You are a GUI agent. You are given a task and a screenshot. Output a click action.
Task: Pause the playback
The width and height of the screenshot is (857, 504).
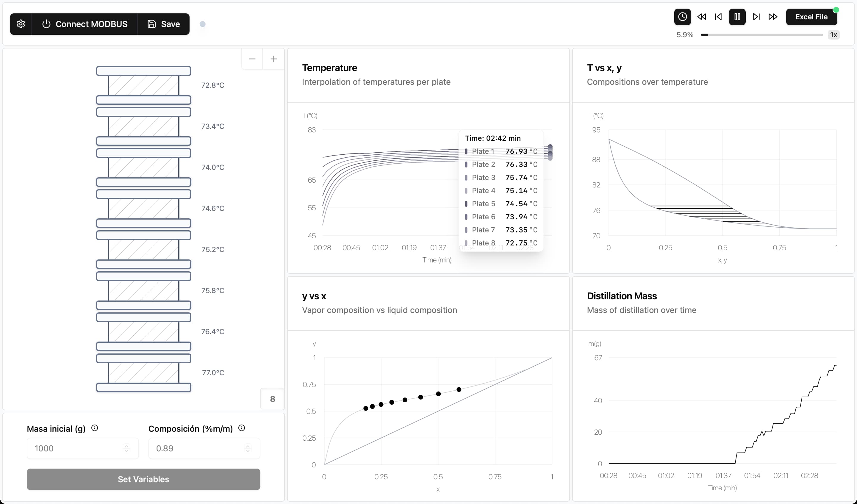coord(737,17)
